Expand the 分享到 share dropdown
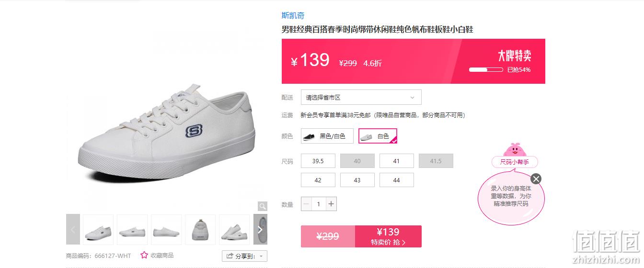Image resolution: width=644 pixels, height=268 pixels. tap(244, 256)
